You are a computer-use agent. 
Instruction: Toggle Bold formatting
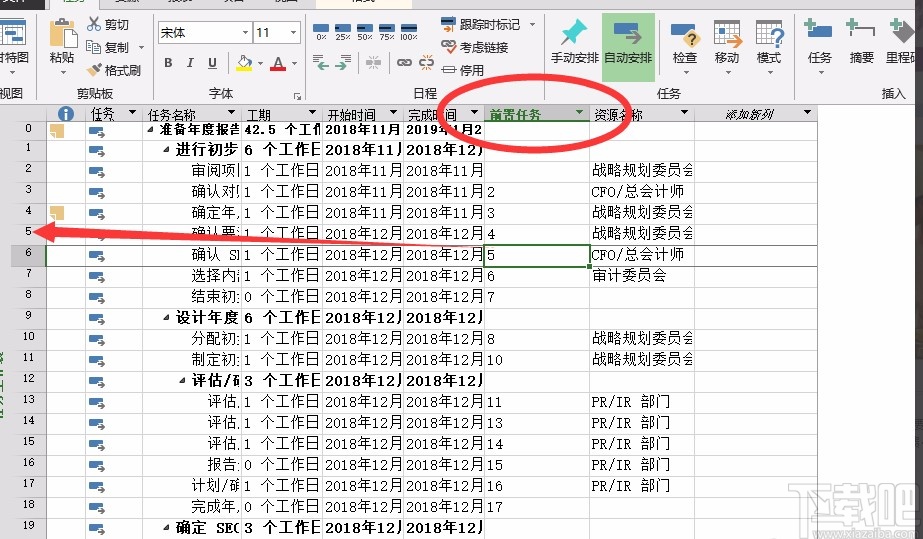pyautogui.click(x=168, y=62)
